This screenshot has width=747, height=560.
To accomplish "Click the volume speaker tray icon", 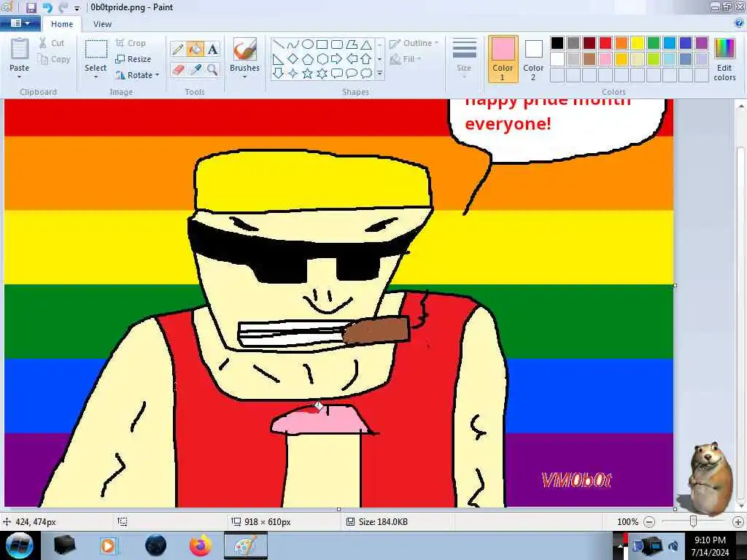I will coord(674,545).
